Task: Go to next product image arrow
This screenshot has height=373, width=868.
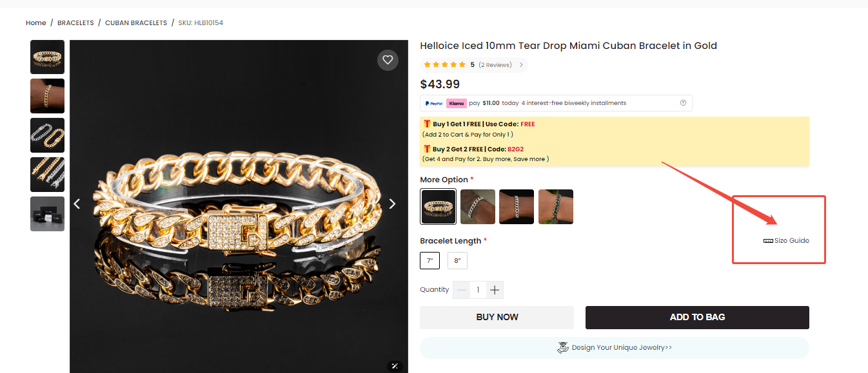Action: (x=392, y=204)
